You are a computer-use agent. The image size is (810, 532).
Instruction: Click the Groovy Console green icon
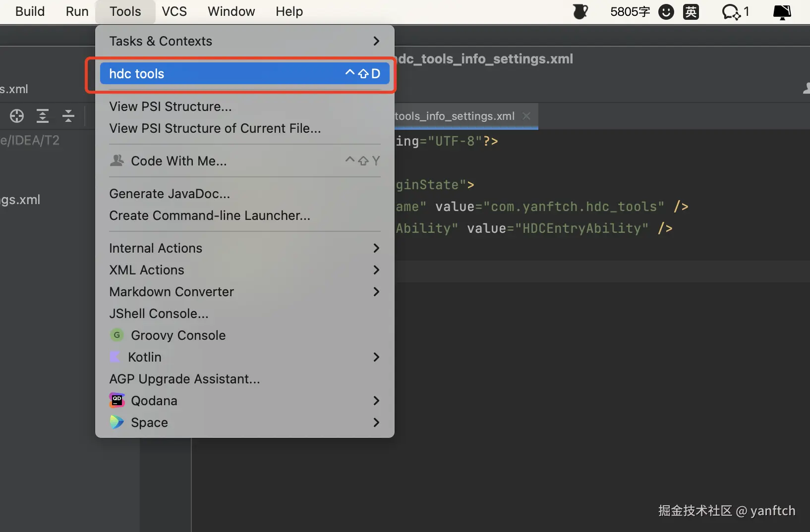[x=116, y=335]
